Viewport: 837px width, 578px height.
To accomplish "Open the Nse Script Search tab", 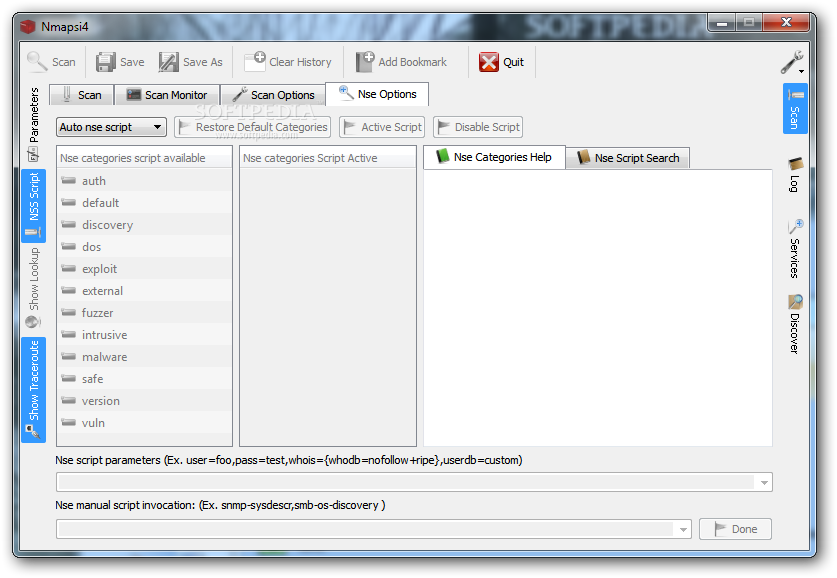I will click(628, 158).
